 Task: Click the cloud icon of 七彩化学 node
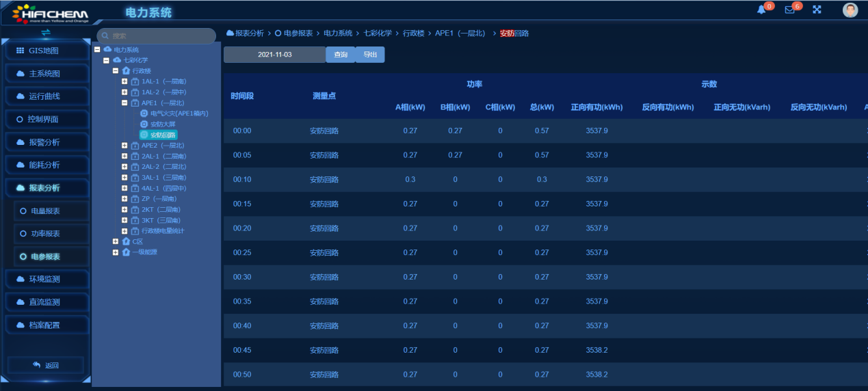coord(117,60)
